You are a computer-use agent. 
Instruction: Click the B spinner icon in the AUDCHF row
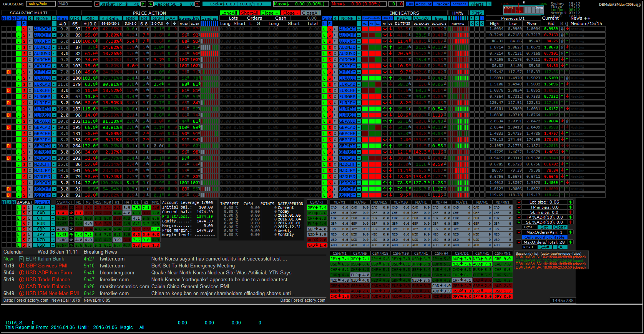[x=562, y=35]
